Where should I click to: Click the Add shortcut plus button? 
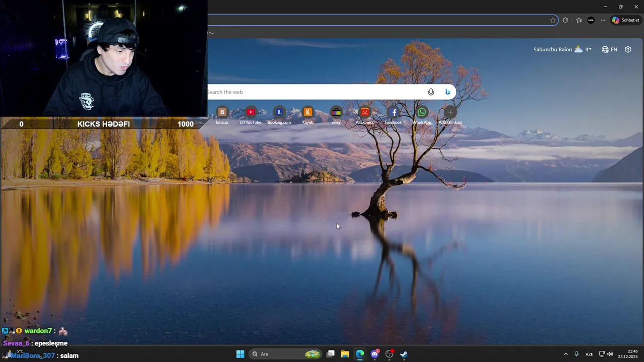click(450, 112)
